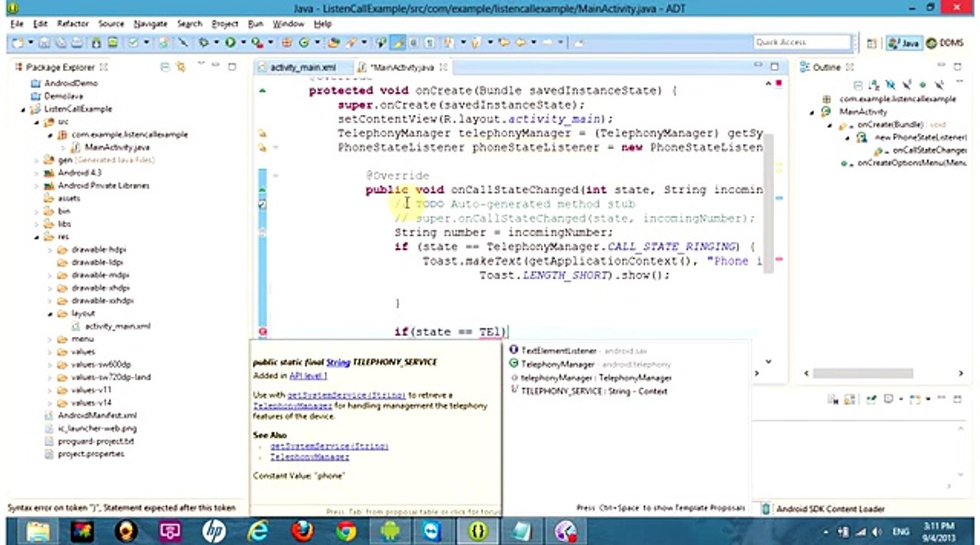Toggle the task checkbox marker in editor gutter

pos(262,204)
